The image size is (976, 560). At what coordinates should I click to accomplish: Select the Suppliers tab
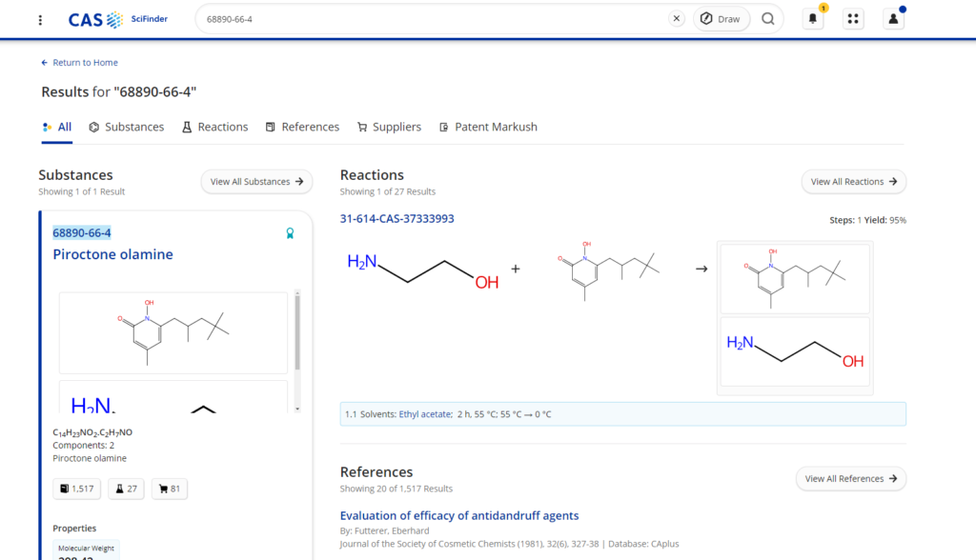pyautogui.click(x=389, y=127)
